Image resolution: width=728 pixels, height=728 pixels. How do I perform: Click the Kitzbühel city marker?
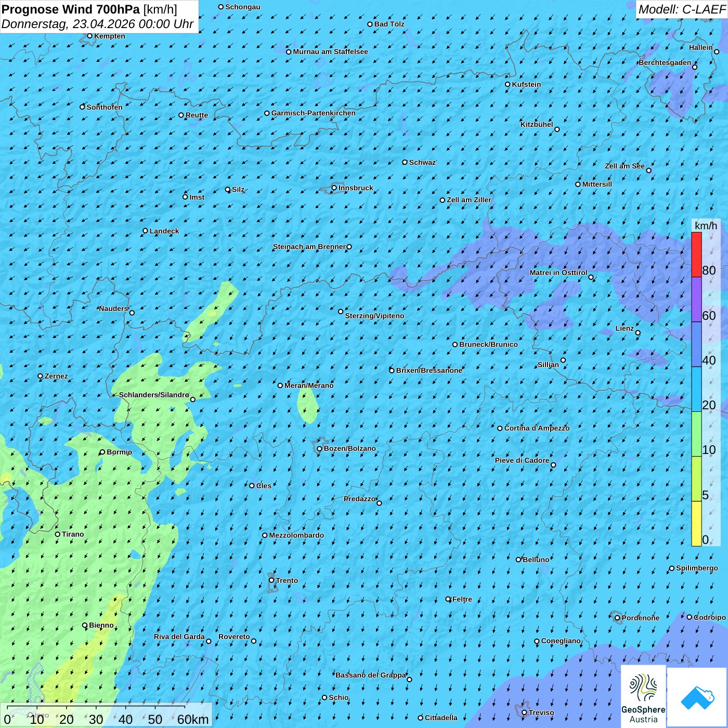[x=557, y=129]
